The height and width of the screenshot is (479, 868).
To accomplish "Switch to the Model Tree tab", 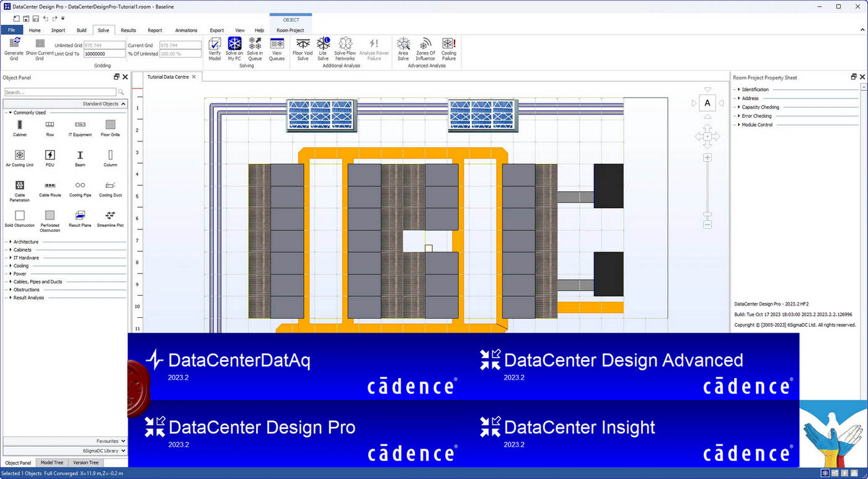I will [51, 462].
